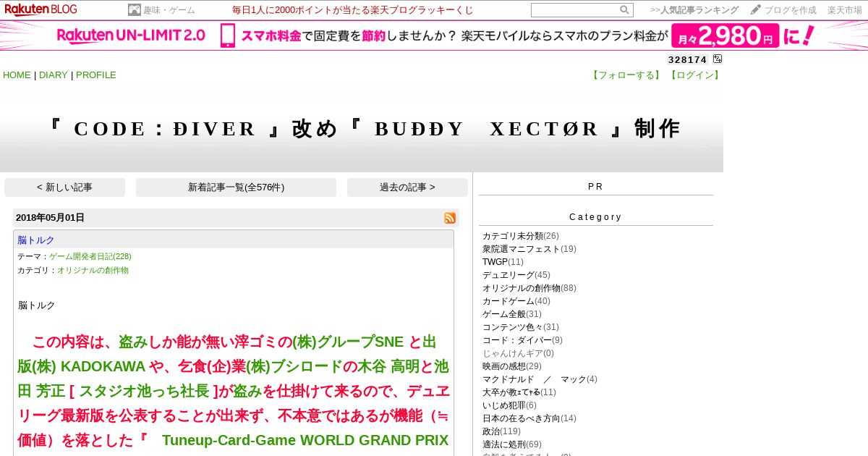
Task: Open category 日本の在るべき方向
Action: coord(522,418)
